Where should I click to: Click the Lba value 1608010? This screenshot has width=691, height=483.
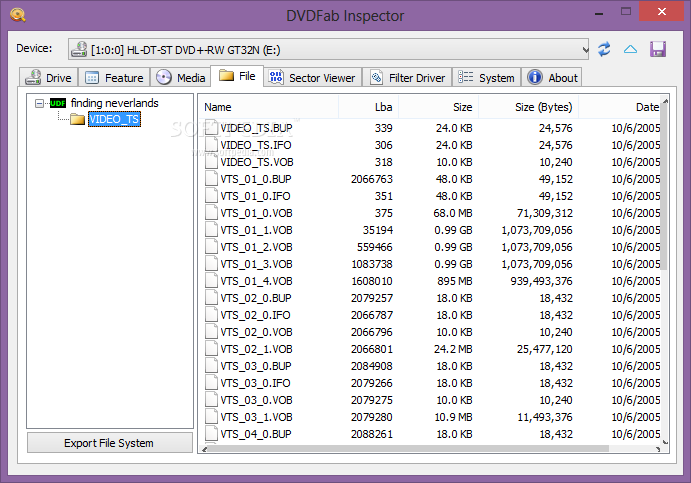tap(372, 281)
